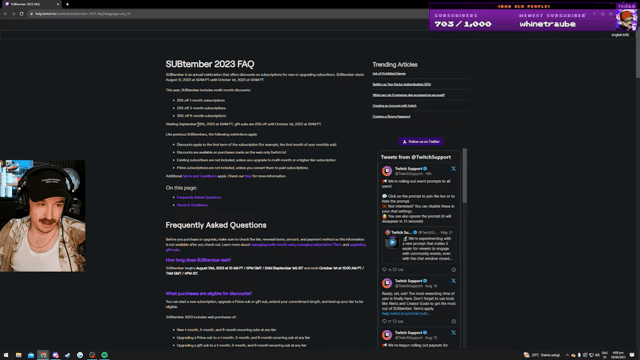The width and height of the screenshot is (640, 360).
Task: Click Twitch Support avatar on Aug 16 tweet
Action: click(387, 283)
